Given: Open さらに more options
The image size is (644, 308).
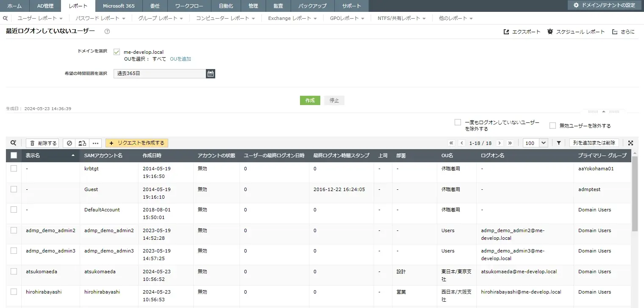Looking at the screenshot, I should click(623, 32).
